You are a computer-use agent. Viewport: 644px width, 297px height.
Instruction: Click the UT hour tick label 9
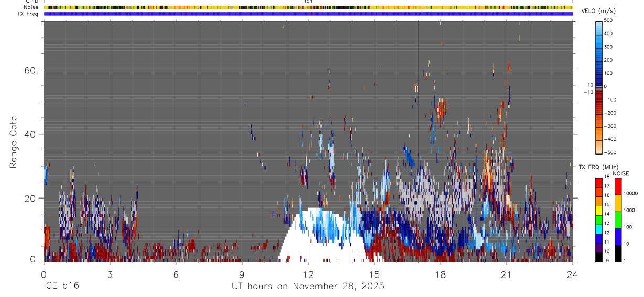point(242,274)
